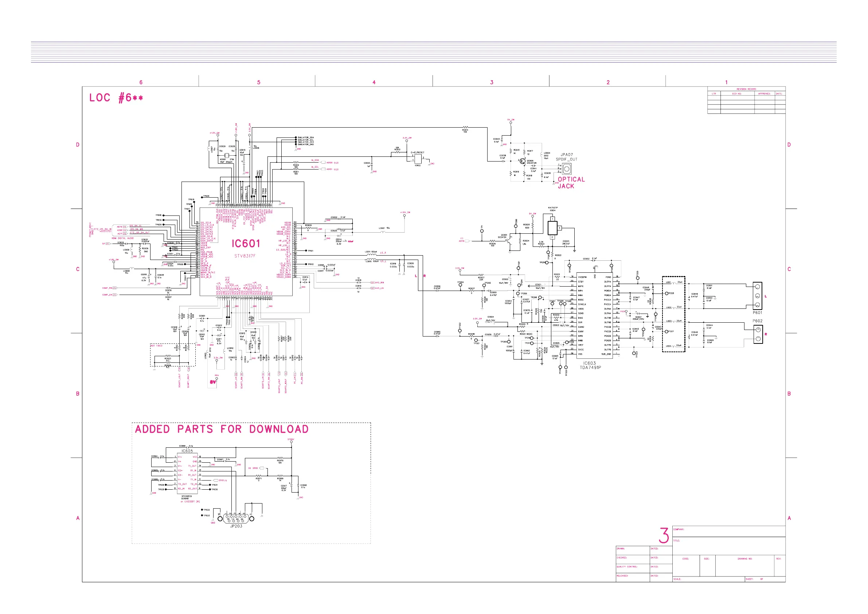Click the large sheet number 3
The height and width of the screenshot is (614, 868).
click(664, 535)
